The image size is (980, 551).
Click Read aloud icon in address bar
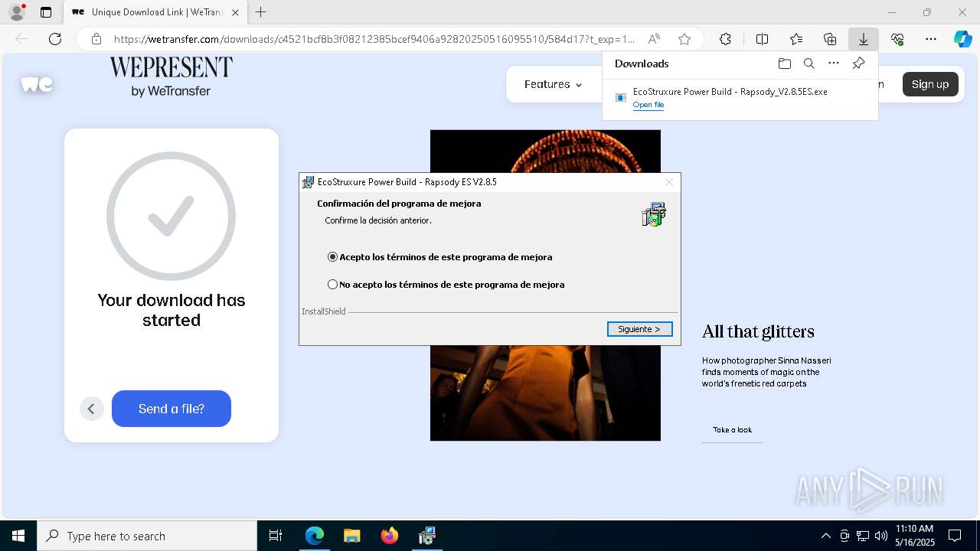[654, 39]
